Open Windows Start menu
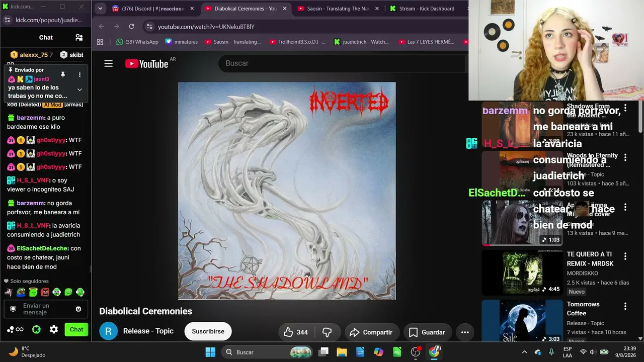The image size is (644, 362). point(210,352)
